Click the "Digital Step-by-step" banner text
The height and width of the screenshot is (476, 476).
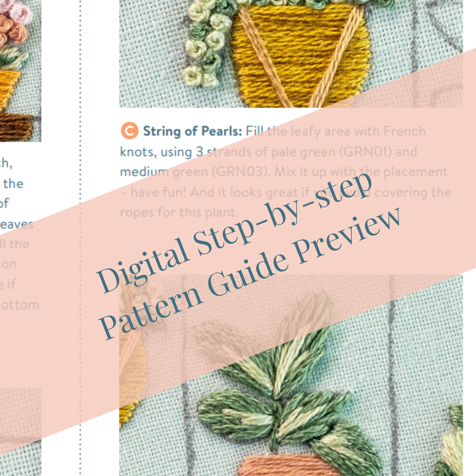(235, 231)
